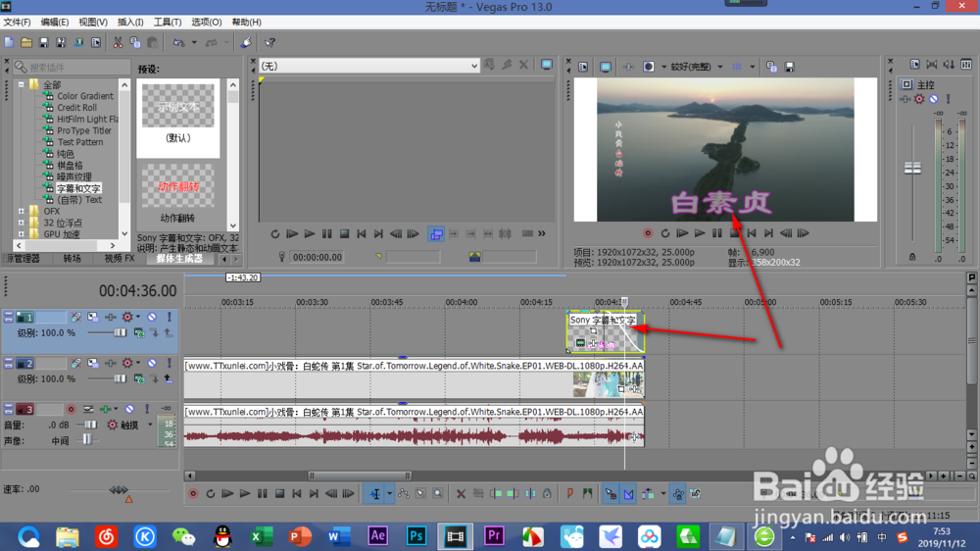Screen dimensions: 980x551
Task: Toggle Split screen view in preview
Action: click(x=649, y=67)
